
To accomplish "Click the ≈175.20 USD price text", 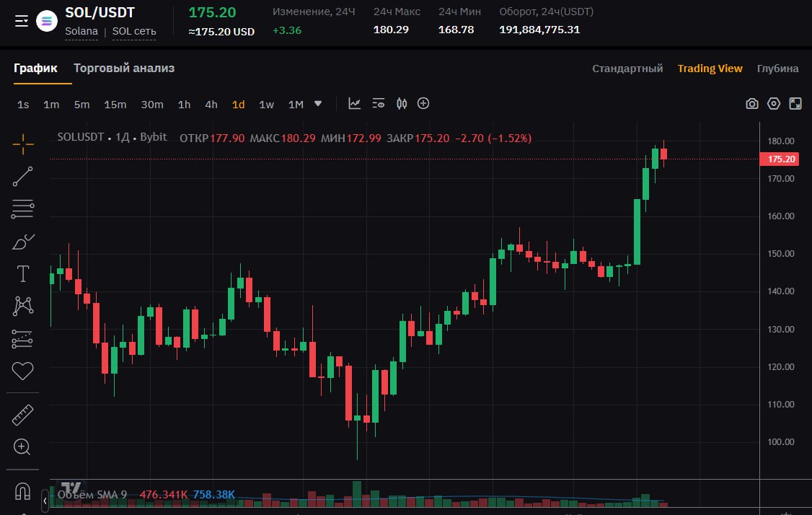I will pos(221,32).
